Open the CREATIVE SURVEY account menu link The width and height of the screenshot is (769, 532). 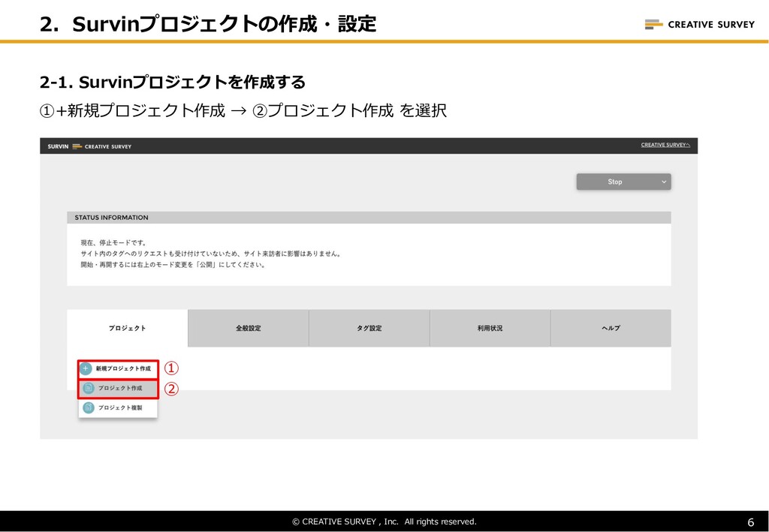[665, 145]
